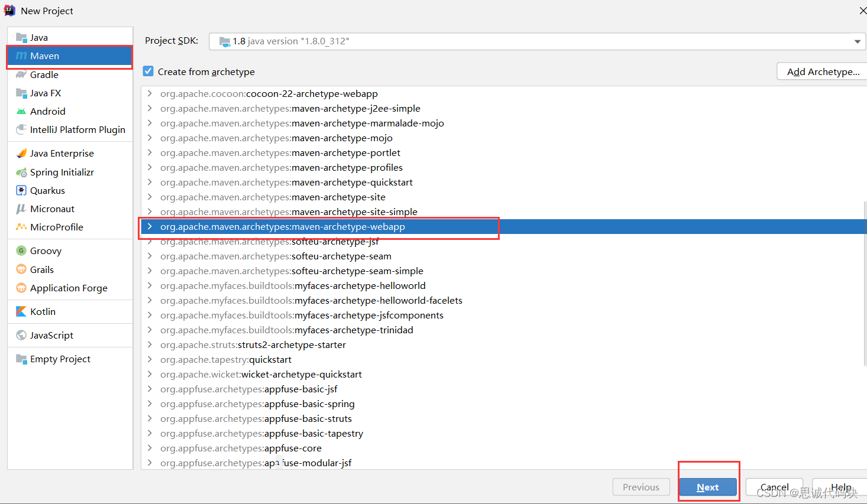Viewport: 867px width, 504px height.
Task: Click the Help button
Action: pos(840,487)
